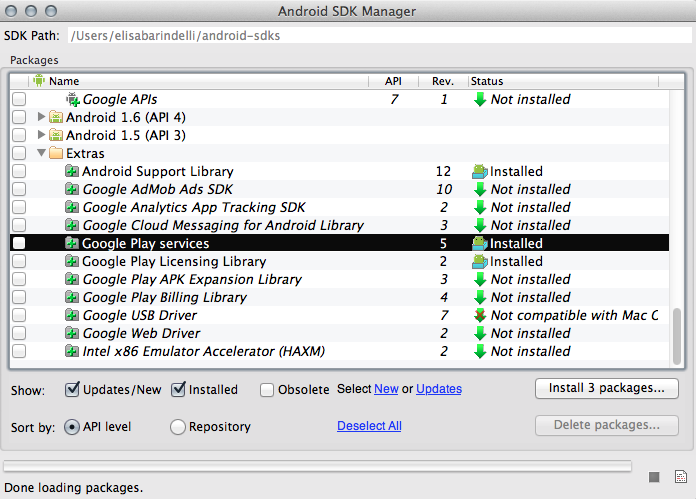The image size is (696, 499).
Task: Collapse the Extras folder node
Action: coord(41,153)
